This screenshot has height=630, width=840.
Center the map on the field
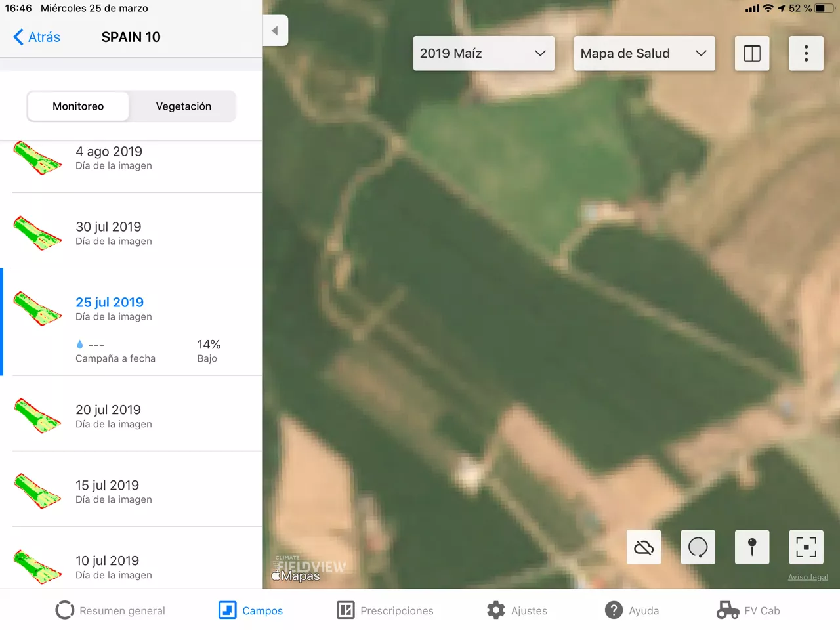pyautogui.click(x=806, y=547)
